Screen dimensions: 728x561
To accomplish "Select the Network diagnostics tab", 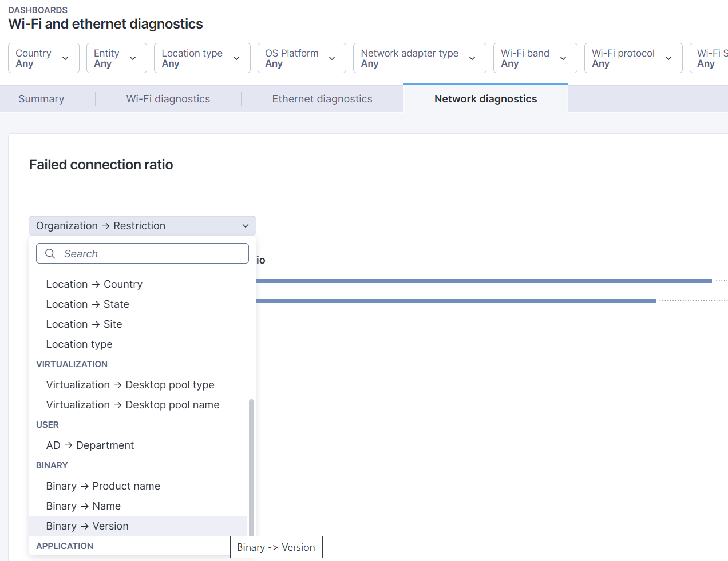I will [x=485, y=99].
